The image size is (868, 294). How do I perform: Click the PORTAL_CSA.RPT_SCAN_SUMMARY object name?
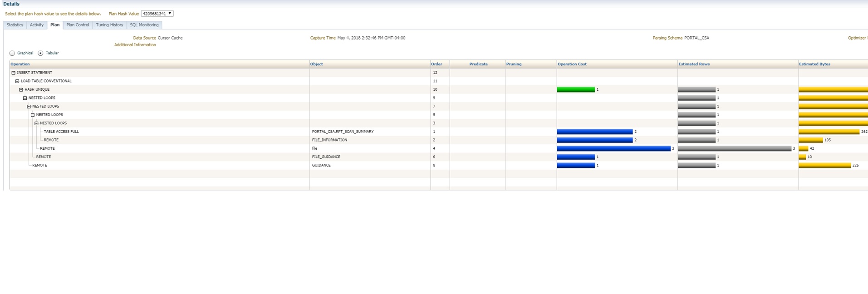pyautogui.click(x=343, y=132)
